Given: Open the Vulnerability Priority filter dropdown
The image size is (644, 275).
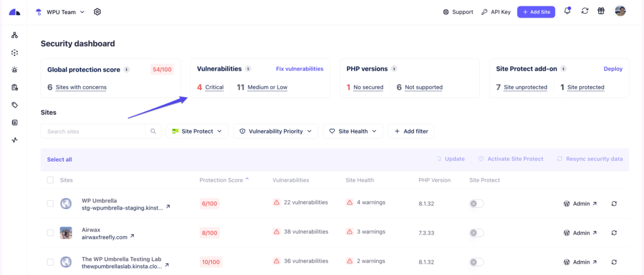Looking at the screenshot, I should (275, 132).
